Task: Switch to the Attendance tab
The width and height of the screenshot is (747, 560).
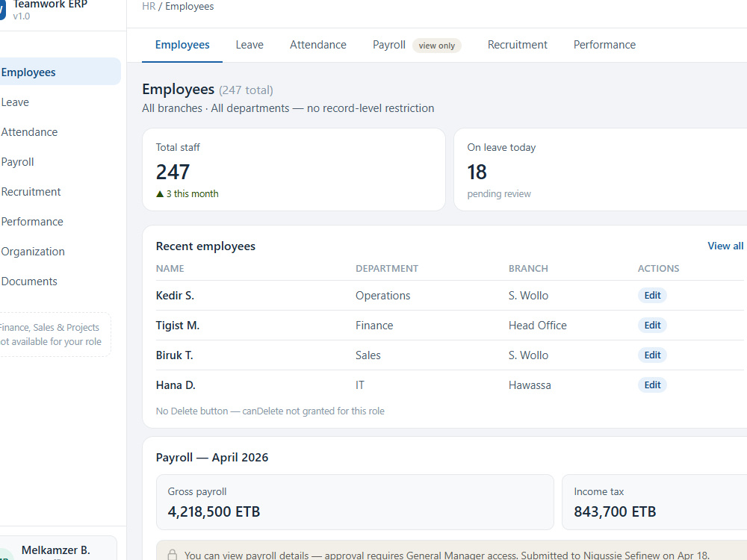Action: pos(318,45)
